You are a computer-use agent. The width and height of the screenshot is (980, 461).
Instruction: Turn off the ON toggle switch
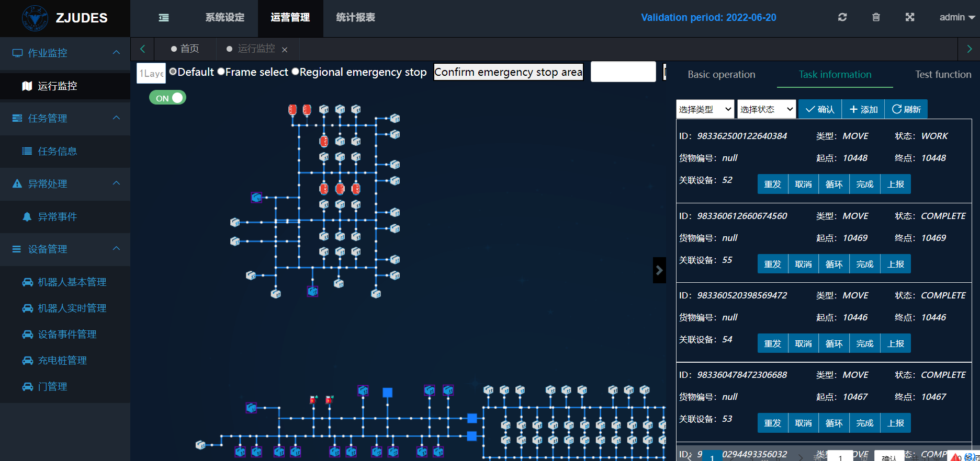click(168, 98)
